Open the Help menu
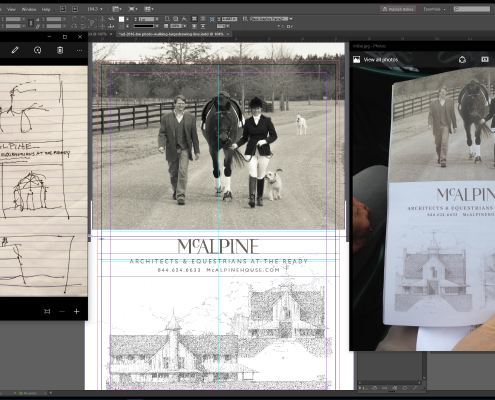This screenshot has height=400, width=495. coord(46,9)
